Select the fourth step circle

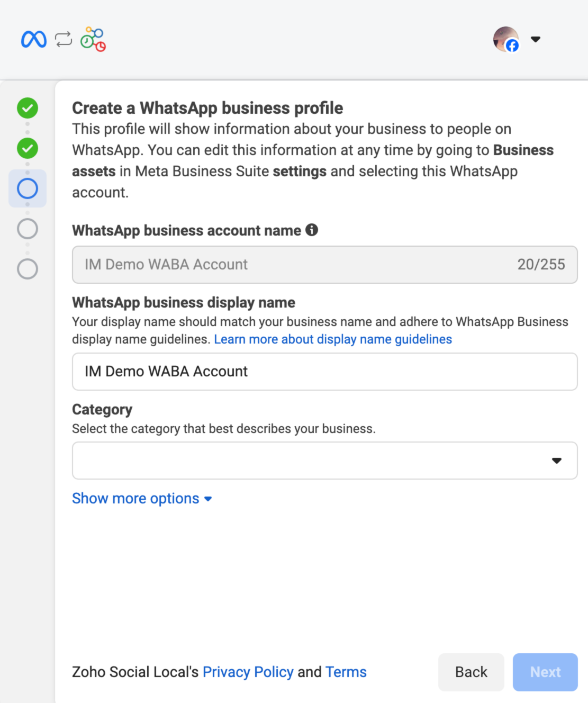point(28,229)
